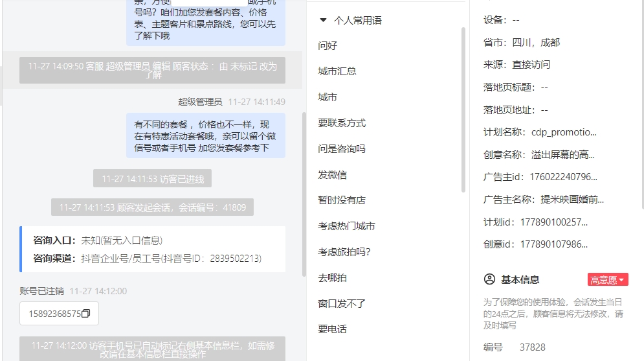Screen dimensions: 644x361
Task: Click the chat panel vertical scrollbar
Action: tap(304, 194)
